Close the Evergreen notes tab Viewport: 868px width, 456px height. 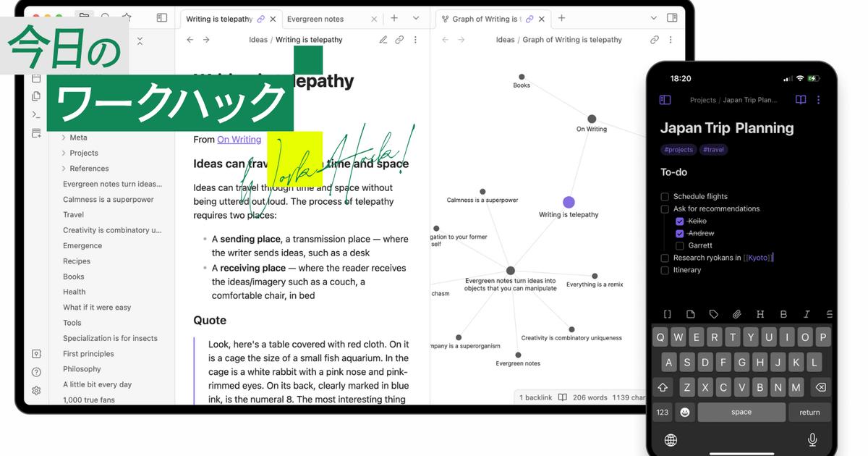point(374,19)
